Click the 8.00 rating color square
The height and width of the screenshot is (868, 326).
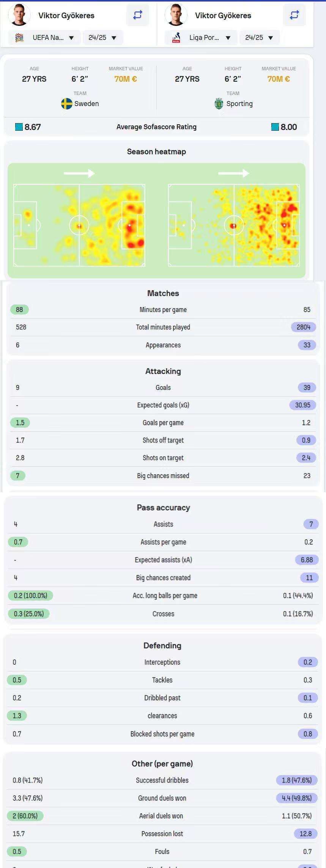click(275, 127)
